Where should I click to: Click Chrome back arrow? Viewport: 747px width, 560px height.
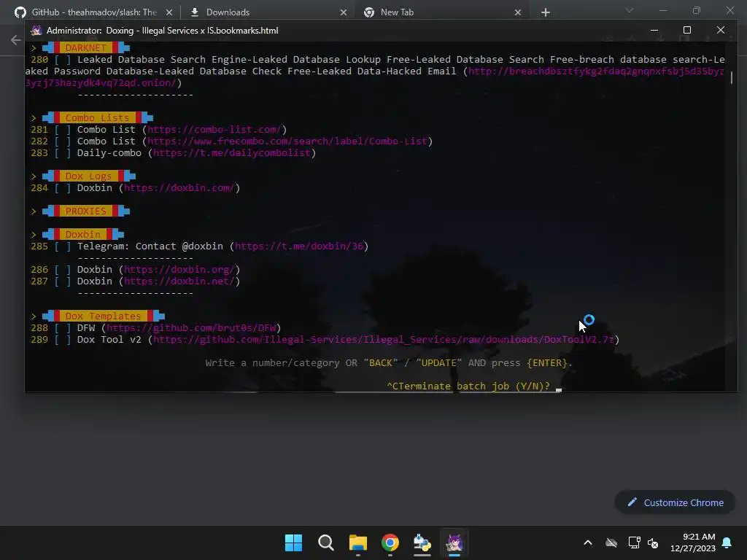[x=16, y=40]
